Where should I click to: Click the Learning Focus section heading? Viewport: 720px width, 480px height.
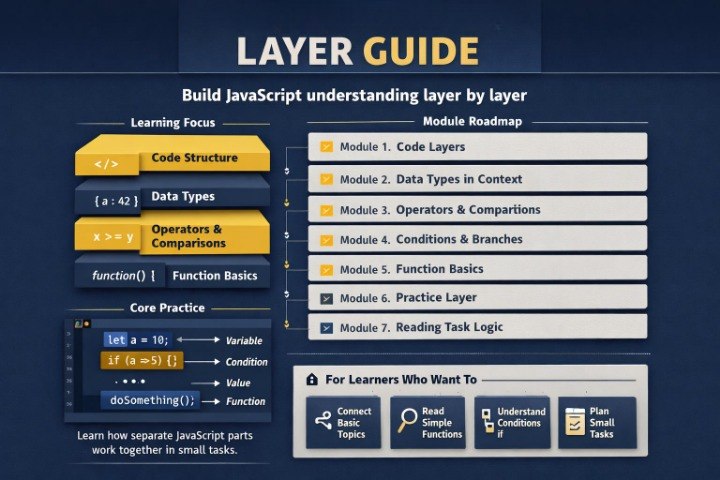coord(173,123)
